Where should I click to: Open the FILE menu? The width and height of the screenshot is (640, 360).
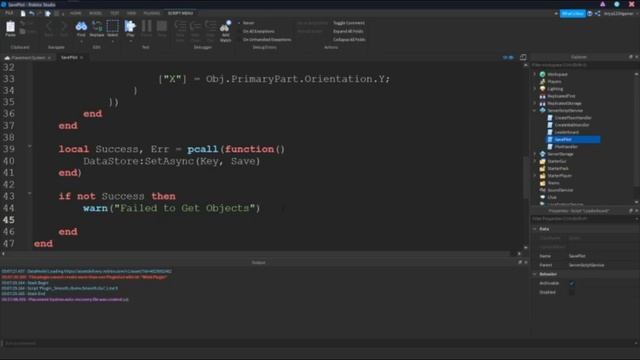(9, 13)
